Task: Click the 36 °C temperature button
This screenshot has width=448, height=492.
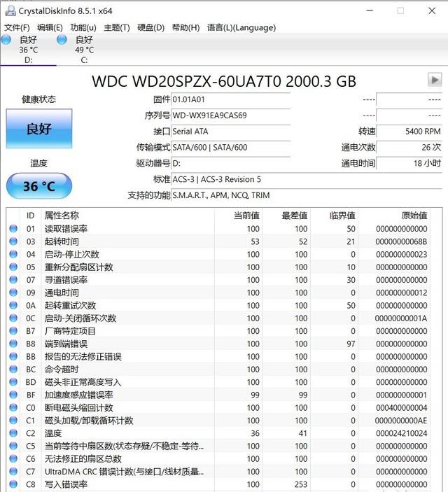Action: 39,186
